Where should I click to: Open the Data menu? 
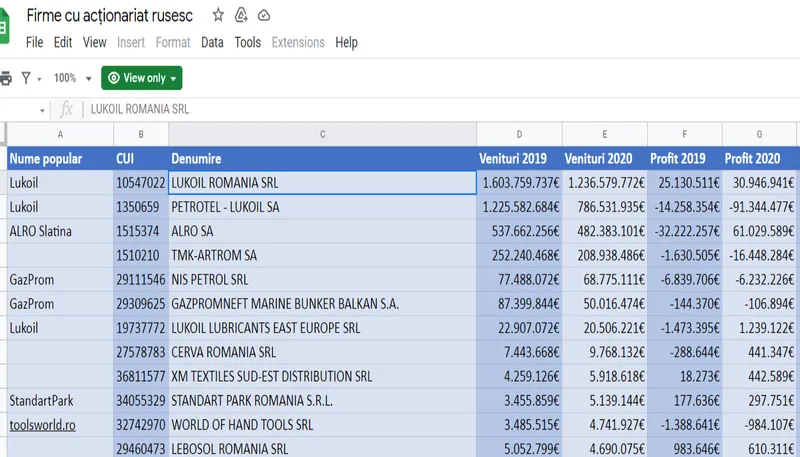[x=212, y=42]
